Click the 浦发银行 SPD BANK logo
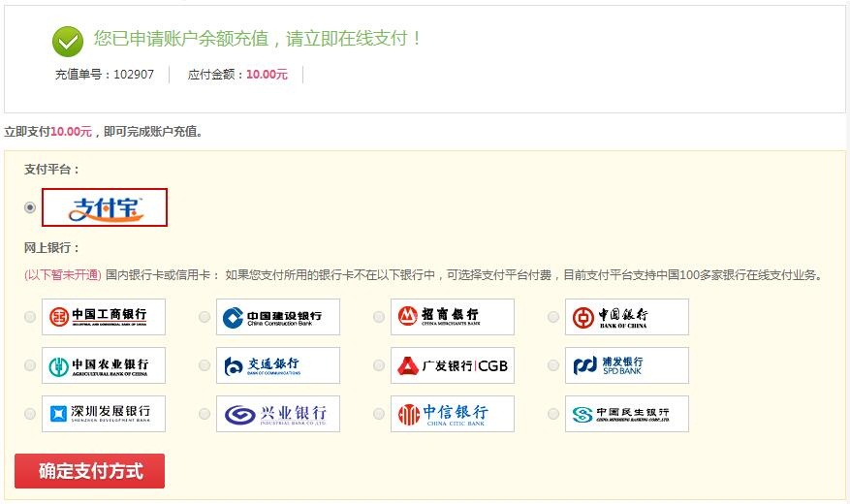 [x=627, y=365]
